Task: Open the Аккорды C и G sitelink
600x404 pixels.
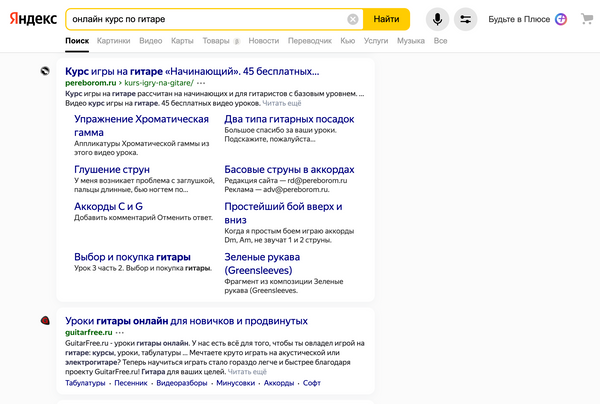Action: click(x=108, y=207)
